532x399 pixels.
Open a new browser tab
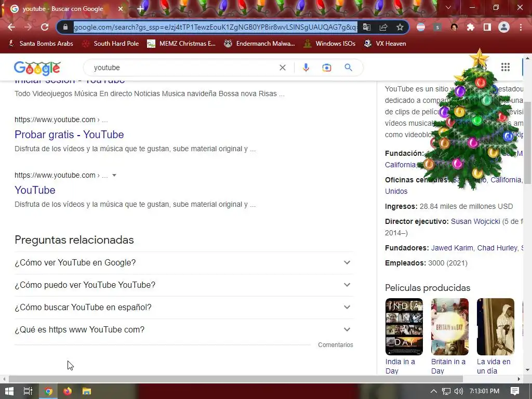[x=140, y=9]
